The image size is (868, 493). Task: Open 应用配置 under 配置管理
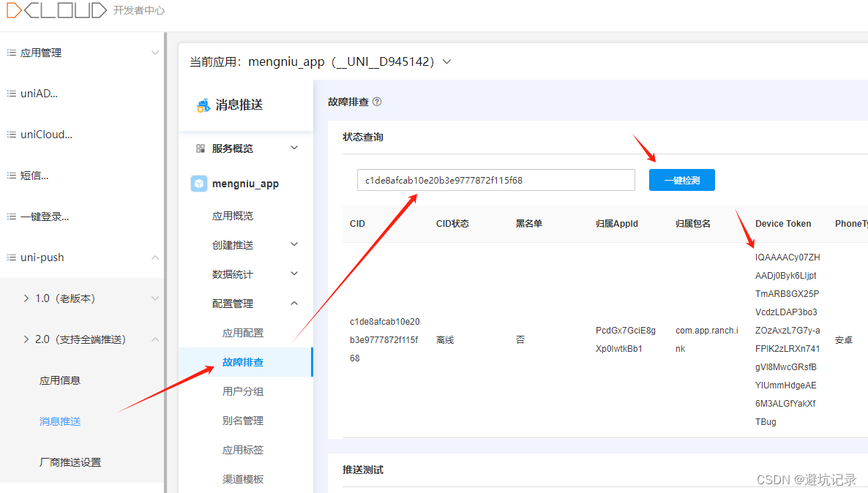tap(243, 333)
